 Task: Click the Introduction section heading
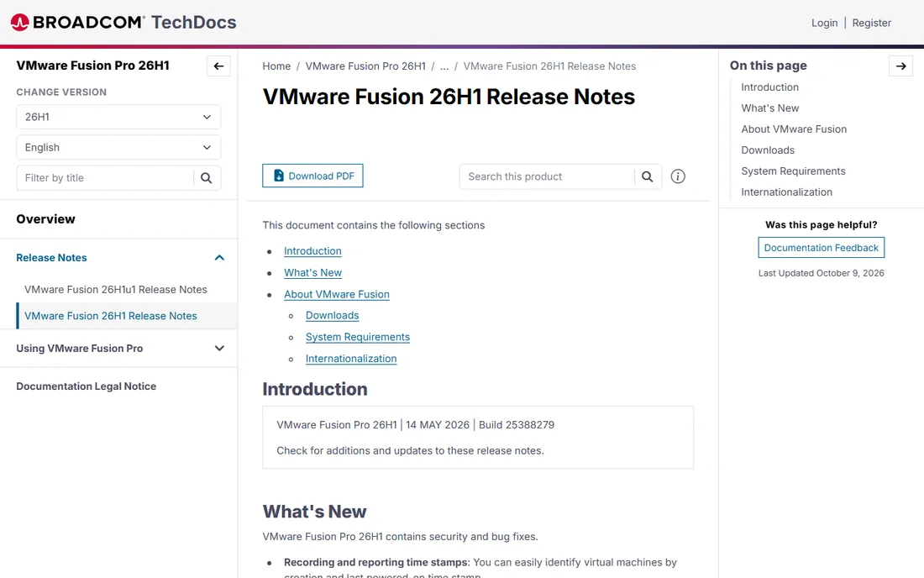click(315, 390)
